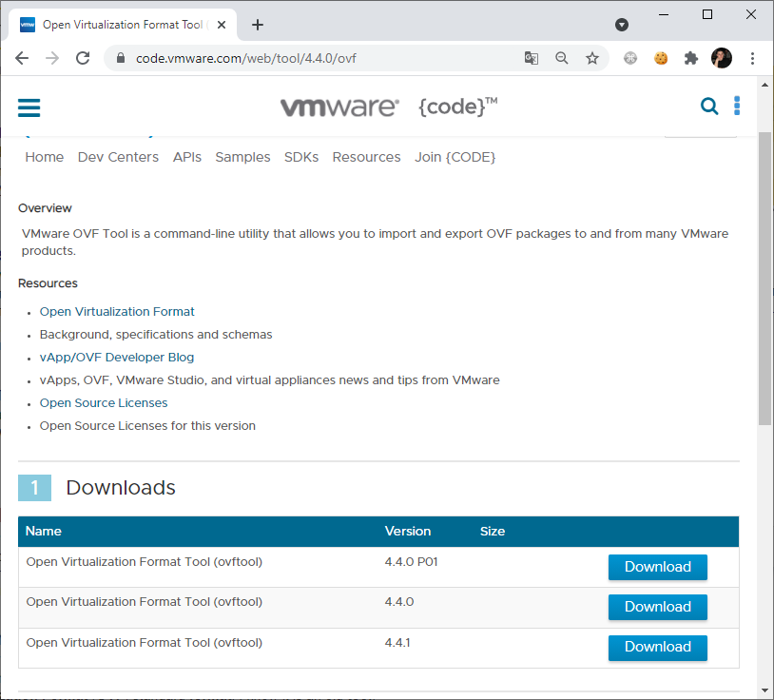The width and height of the screenshot is (774, 700).
Task: Go to Home in navigation
Action: [45, 157]
